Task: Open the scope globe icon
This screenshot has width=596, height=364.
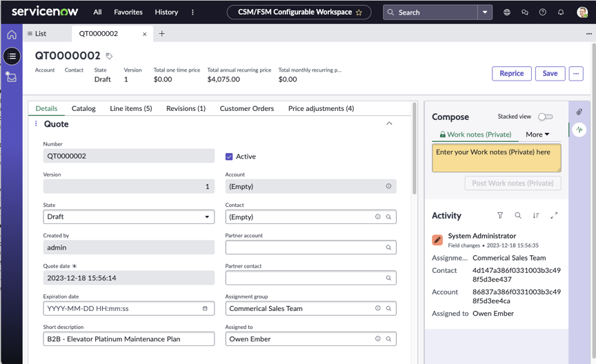Action: (507, 12)
